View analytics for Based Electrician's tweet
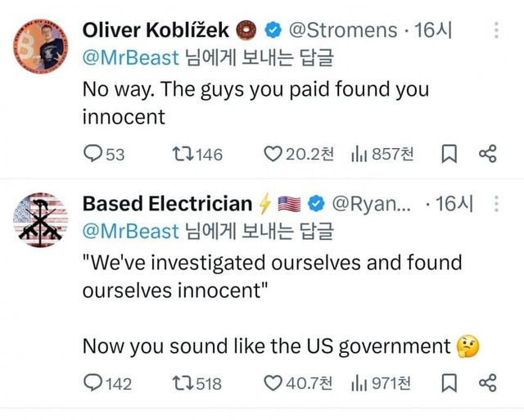Image resolution: width=524 pixels, height=420 pixels. click(x=359, y=382)
